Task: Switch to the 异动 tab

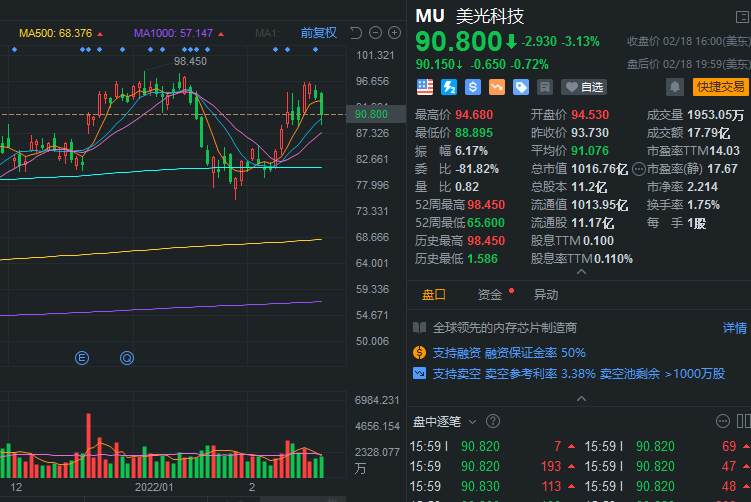Action: tap(546, 295)
